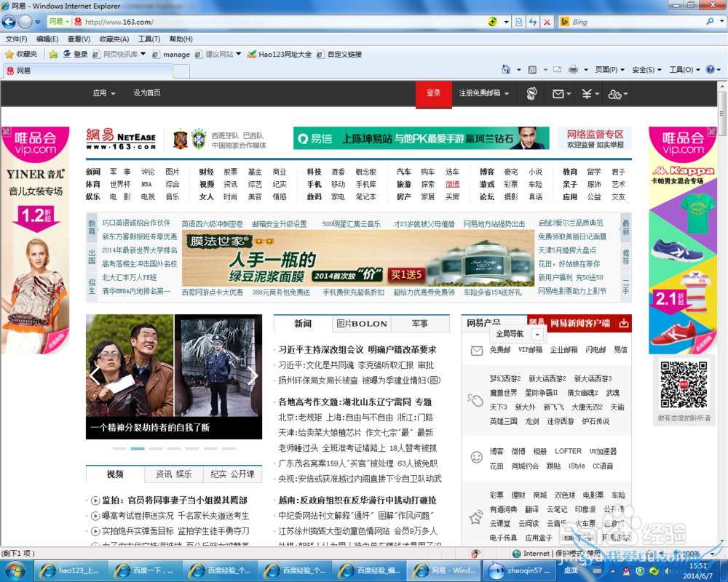This screenshot has height=582, width=728.
Task: Click the RSS feeds icon in command bar
Action: [x=533, y=70]
